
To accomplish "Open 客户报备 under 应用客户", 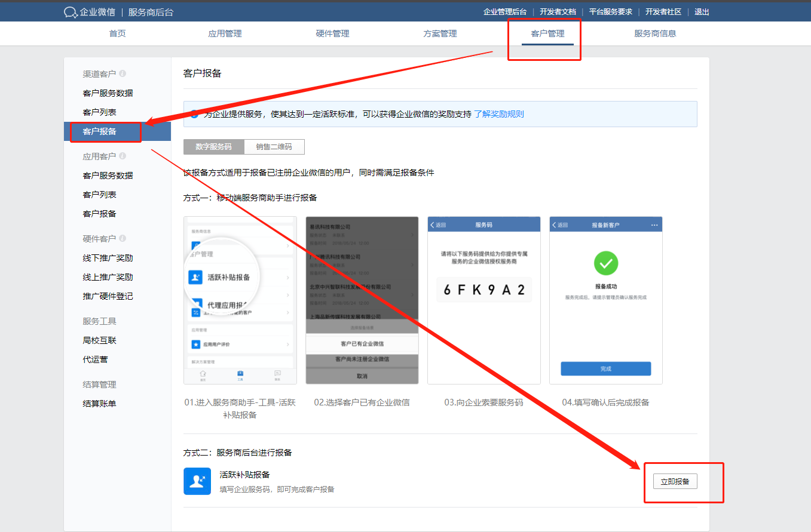I will [100, 214].
